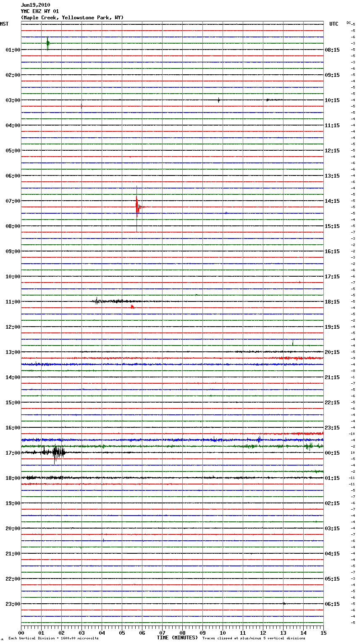This screenshot has height=644, width=357.
Task: Click the 11:15 UTC time label
Action: pyautogui.click(x=332, y=126)
